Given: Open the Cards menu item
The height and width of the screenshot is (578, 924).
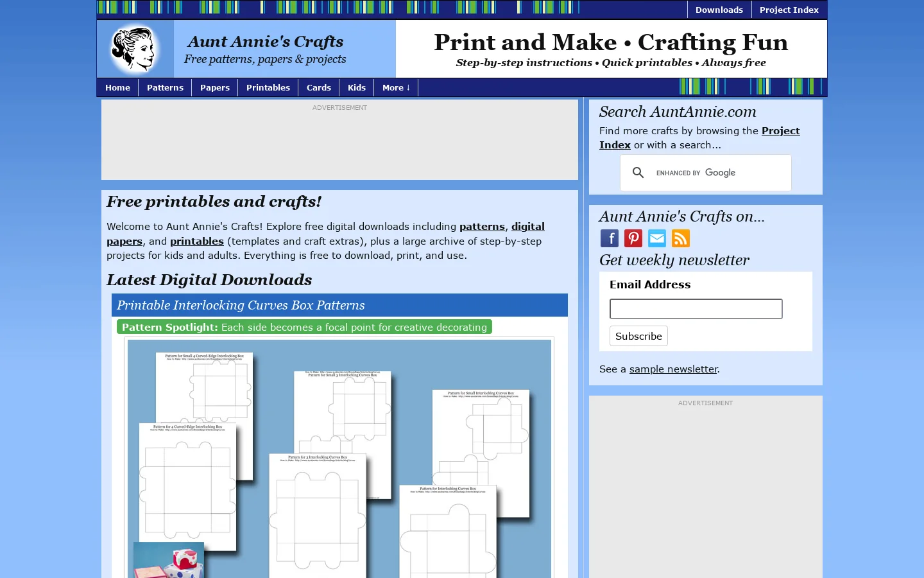Looking at the screenshot, I should pos(318,88).
